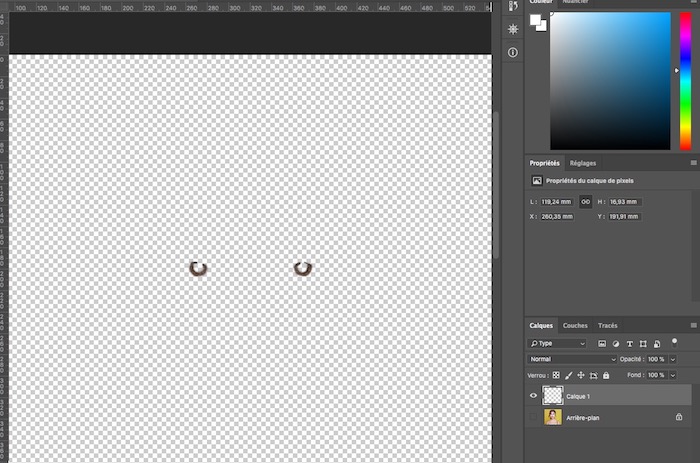Click the left brown ring on canvas
Image resolution: width=700 pixels, height=463 pixels.
[198, 269]
